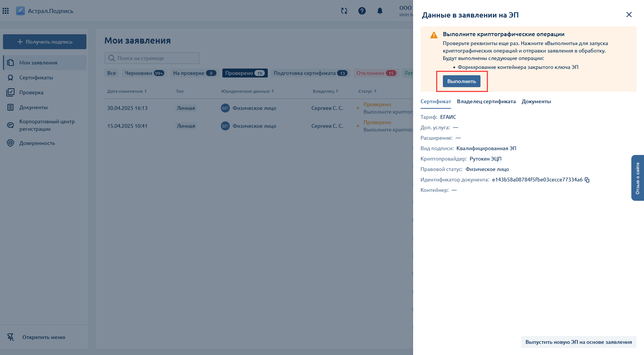Click Выполнить button
Screen dimensions: 644x355
coord(461,81)
